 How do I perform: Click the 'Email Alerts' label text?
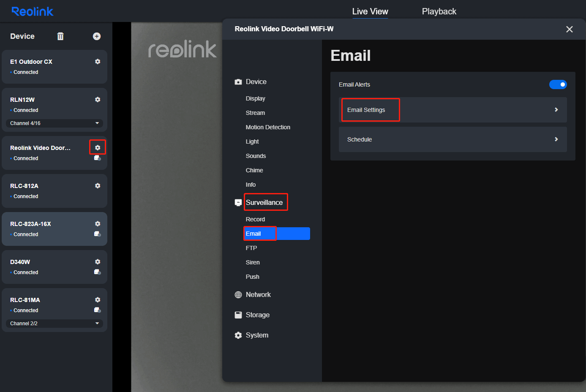point(354,84)
